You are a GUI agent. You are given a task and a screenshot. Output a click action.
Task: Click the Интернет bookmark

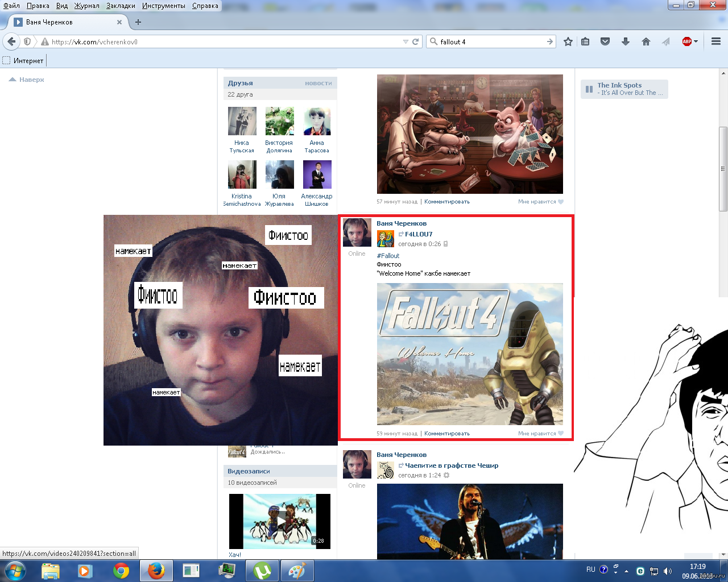[23, 60]
